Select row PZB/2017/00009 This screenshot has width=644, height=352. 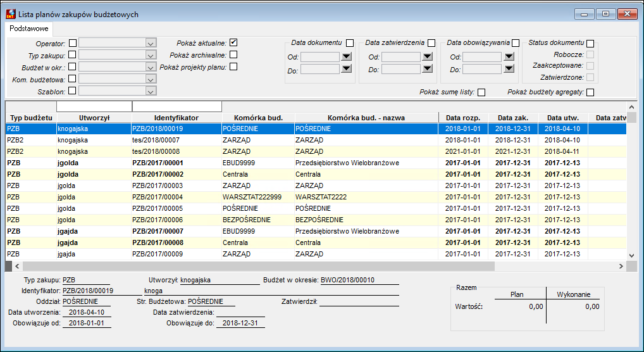point(316,254)
